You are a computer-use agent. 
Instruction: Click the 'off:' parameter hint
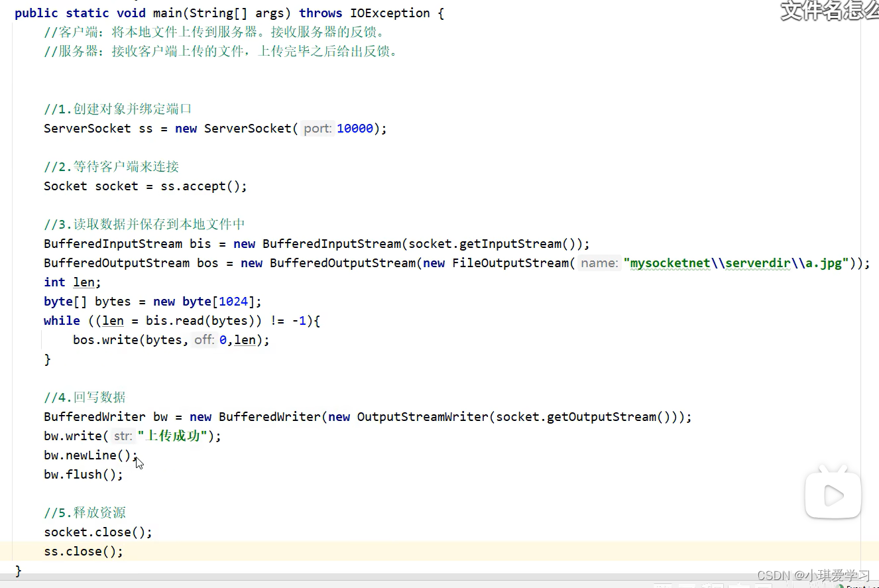point(204,339)
